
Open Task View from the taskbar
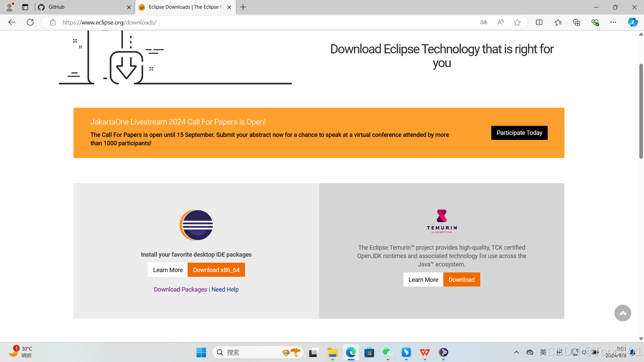tap(313, 352)
